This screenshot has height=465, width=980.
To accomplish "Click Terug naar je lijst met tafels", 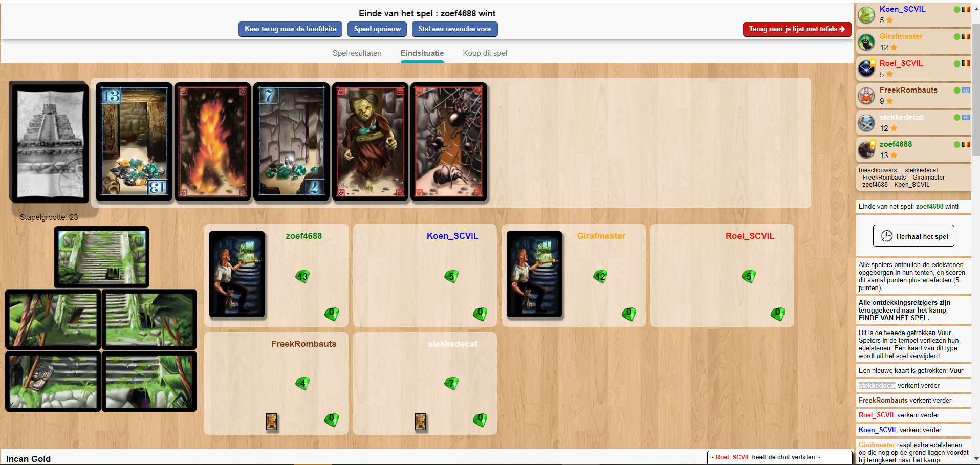I will 797,29.
